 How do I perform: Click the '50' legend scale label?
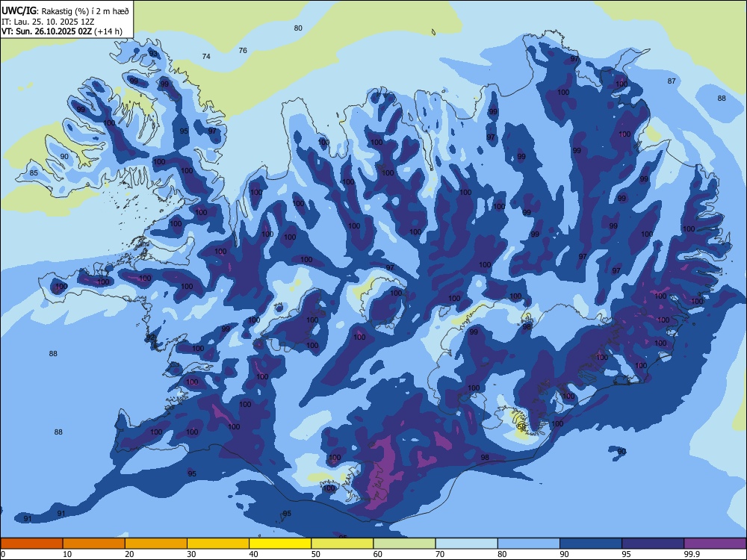tap(316, 554)
